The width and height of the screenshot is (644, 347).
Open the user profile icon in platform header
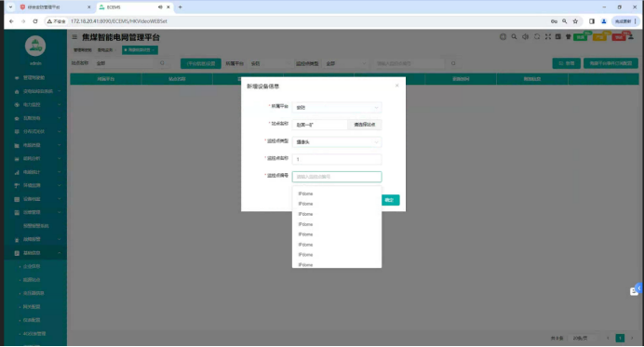pos(631,36)
